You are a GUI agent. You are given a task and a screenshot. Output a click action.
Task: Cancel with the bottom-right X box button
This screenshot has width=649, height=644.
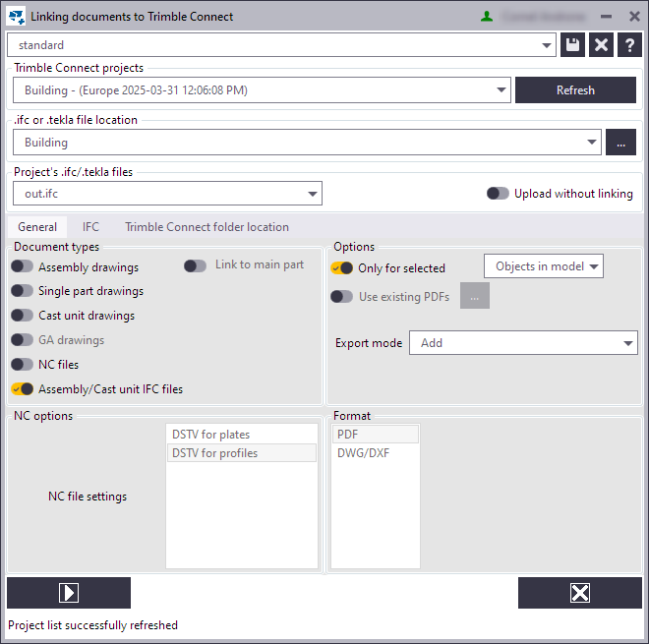[580, 593]
